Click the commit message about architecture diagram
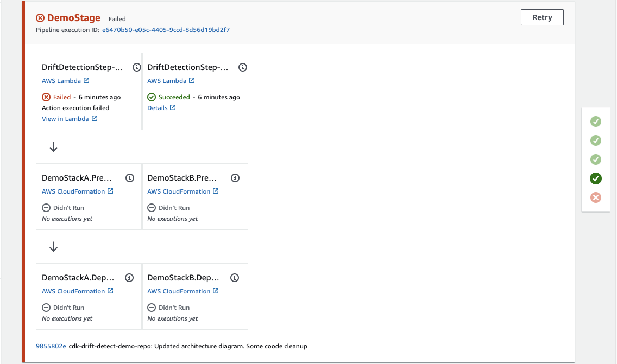This screenshot has height=364, width=617. 188,346
